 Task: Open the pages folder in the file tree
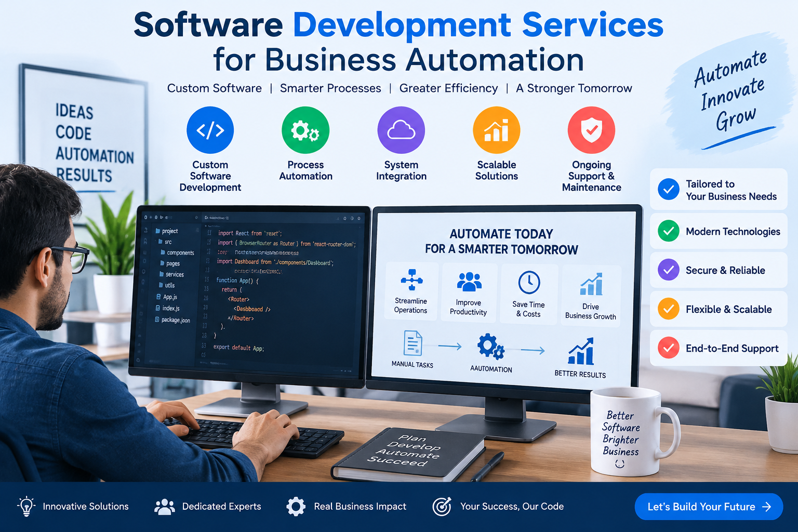170,263
